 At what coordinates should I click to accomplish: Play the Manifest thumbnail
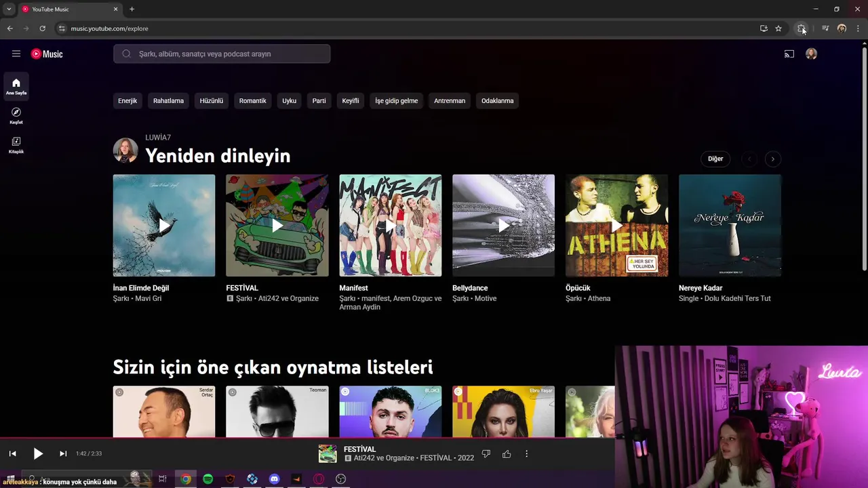point(390,226)
